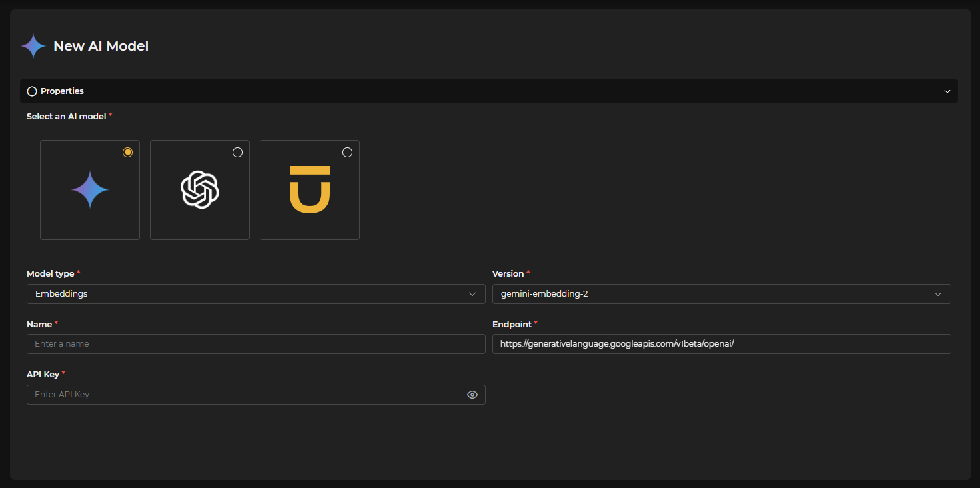Image resolution: width=980 pixels, height=488 pixels.
Task: Click the 'Select an AI model' label
Action: 66,116
